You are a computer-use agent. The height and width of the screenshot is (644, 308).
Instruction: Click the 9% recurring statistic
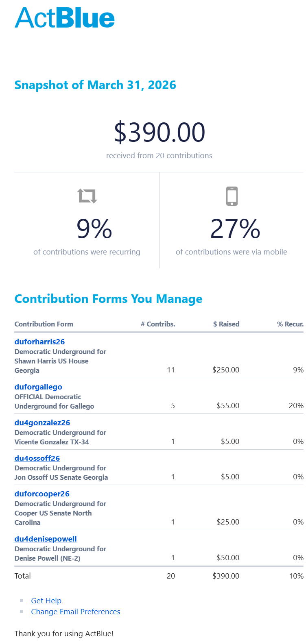point(94,229)
